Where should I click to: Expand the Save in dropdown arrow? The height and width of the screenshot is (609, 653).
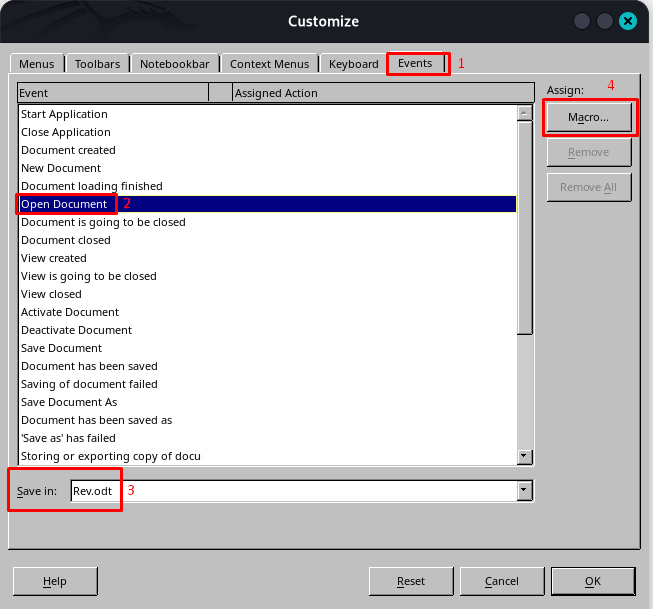pyautogui.click(x=524, y=491)
